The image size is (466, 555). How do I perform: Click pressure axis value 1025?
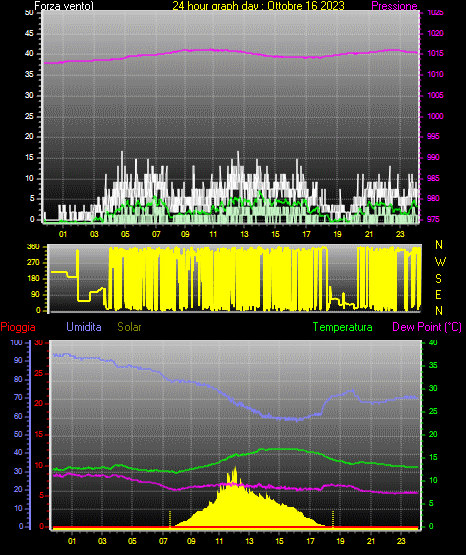point(435,13)
